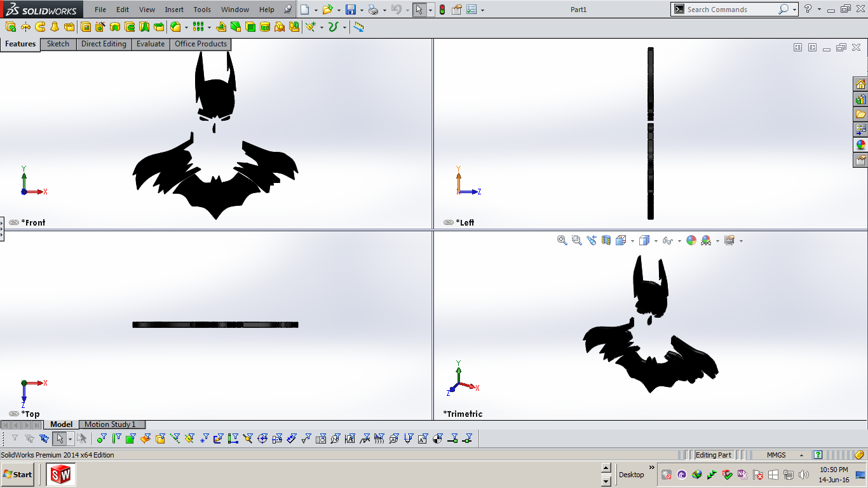Toggle the Clear All Filters button
Screen dimensions: 868x488
click(x=29, y=438)
